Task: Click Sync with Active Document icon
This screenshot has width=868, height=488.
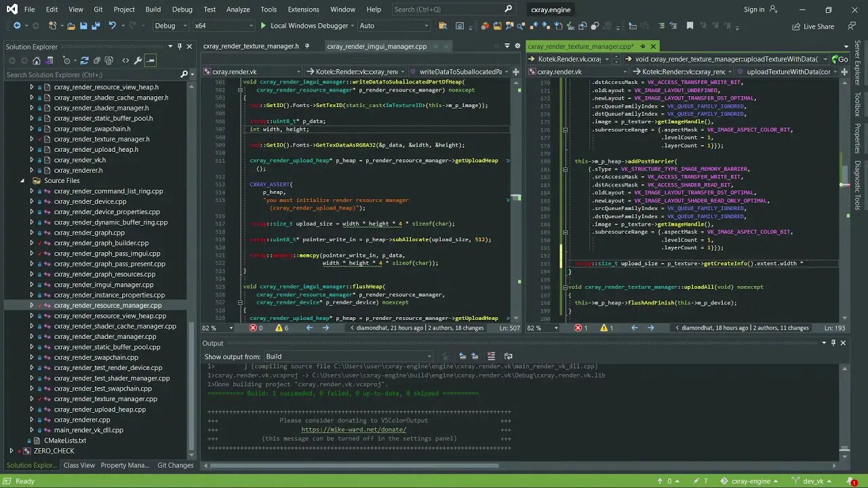Action: [x=85, y=60]
